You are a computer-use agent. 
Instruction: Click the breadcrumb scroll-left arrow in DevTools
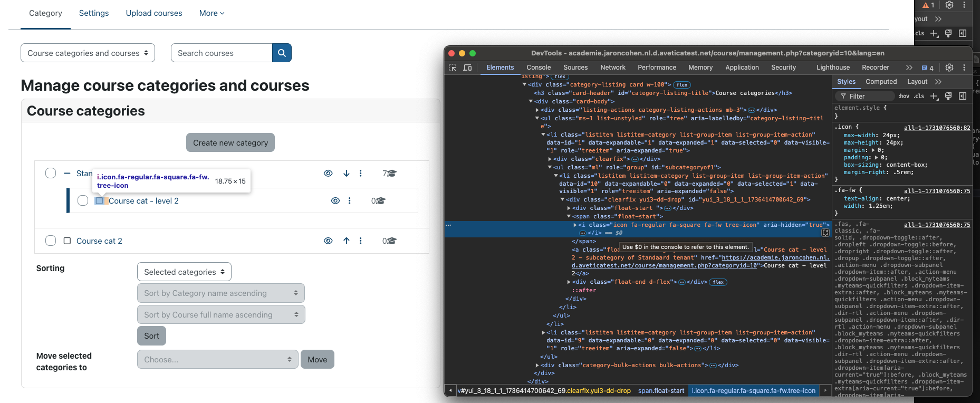tap(450, 391)
